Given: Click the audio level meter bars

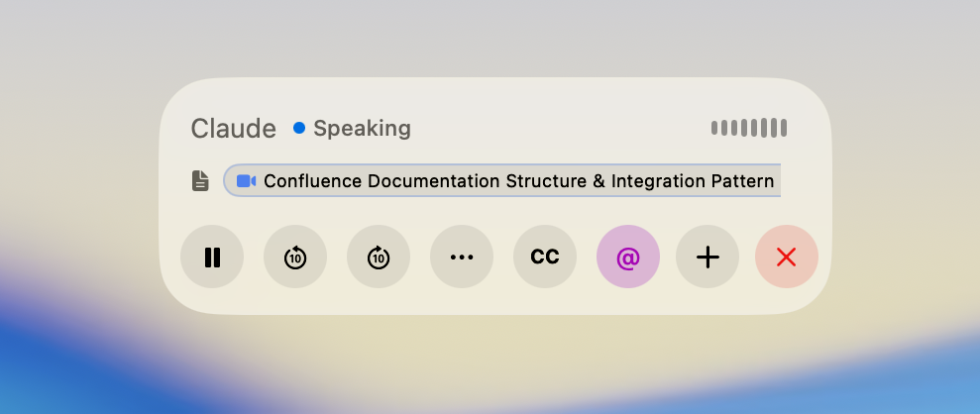Looking at the screenshot, I should 749,128.
